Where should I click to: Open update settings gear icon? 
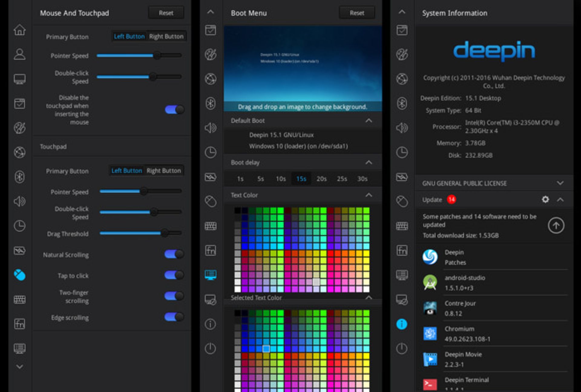545,199
